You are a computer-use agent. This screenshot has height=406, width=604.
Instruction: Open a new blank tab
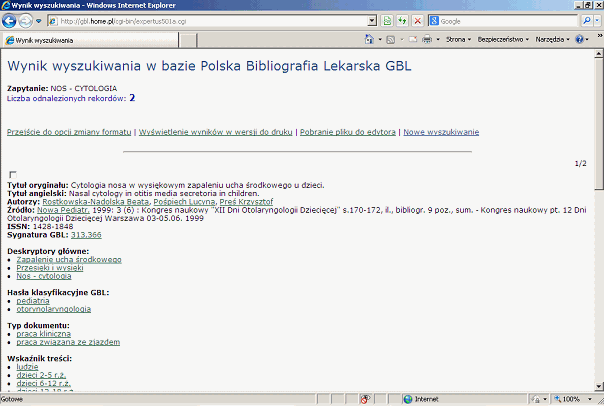188,40
